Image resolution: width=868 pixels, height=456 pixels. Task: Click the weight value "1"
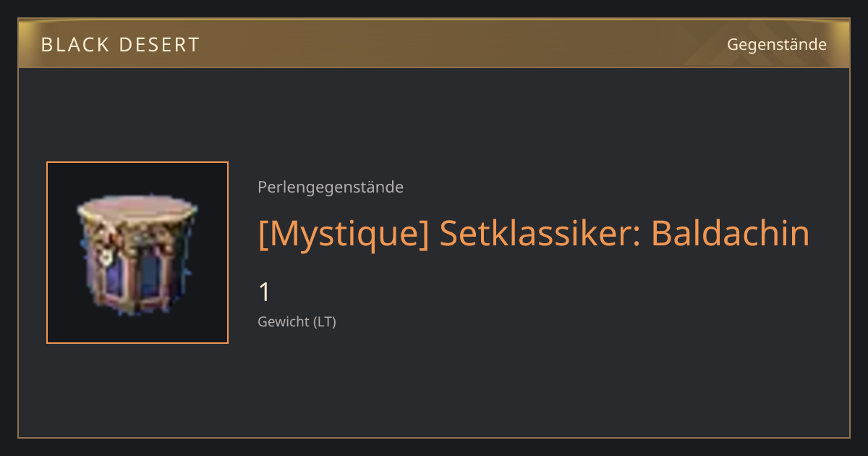pos(265,292)
